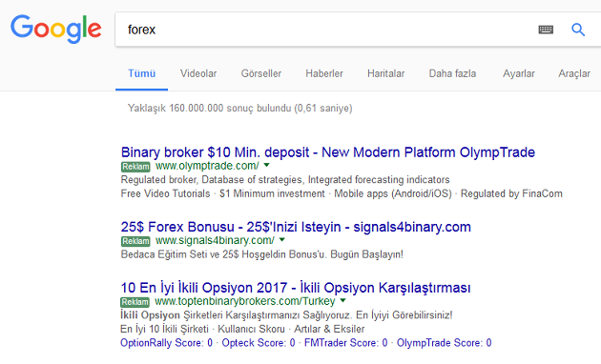Click the www.signals4binary.com/ green URL
This screenshot has height=364, width=601.
point(215,240)
